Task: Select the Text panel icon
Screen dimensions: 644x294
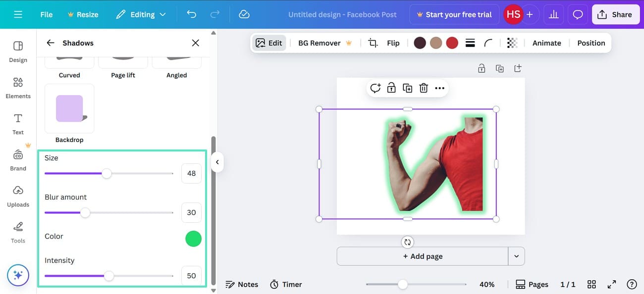Action: pyautogui.click(x=18, y=123)
